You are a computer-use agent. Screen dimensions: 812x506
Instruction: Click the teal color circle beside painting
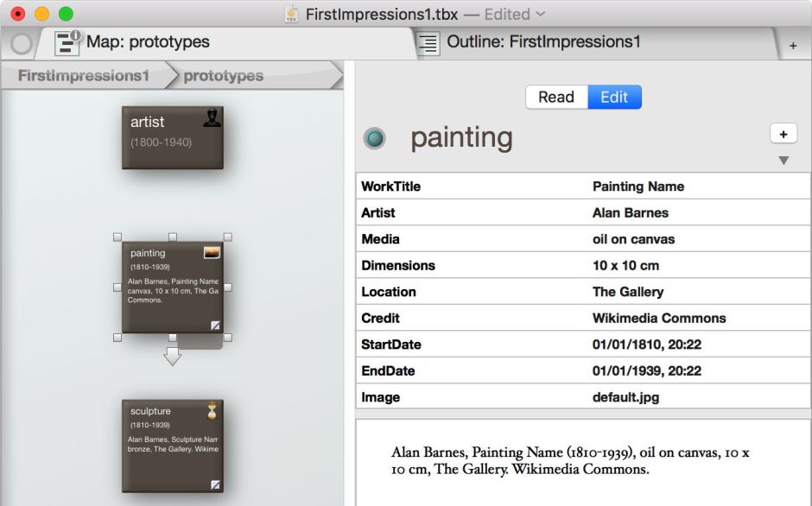[374, 138]
